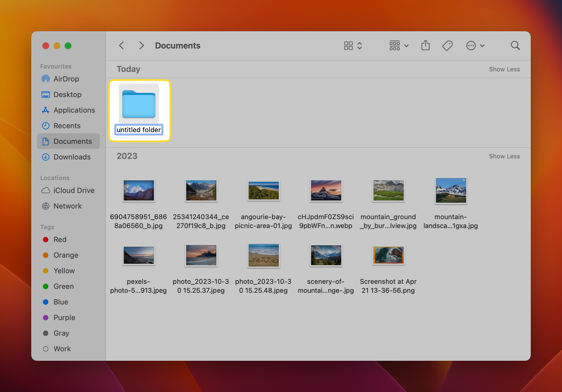562x392 pixels.
Task: Open AirdDrop in sidebar
Action: coord(66,79)
